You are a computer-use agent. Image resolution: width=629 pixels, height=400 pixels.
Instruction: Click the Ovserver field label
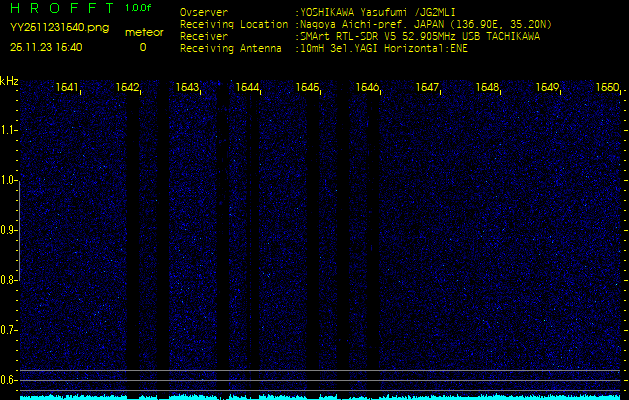[x=204, y=12]
